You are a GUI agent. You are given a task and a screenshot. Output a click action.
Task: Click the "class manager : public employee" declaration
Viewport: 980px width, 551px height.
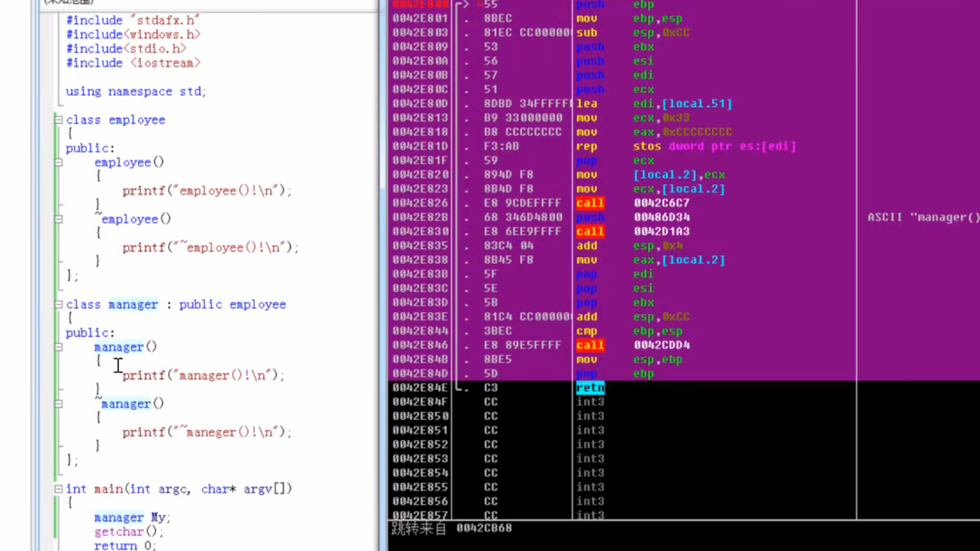click(x=176, y=305)
